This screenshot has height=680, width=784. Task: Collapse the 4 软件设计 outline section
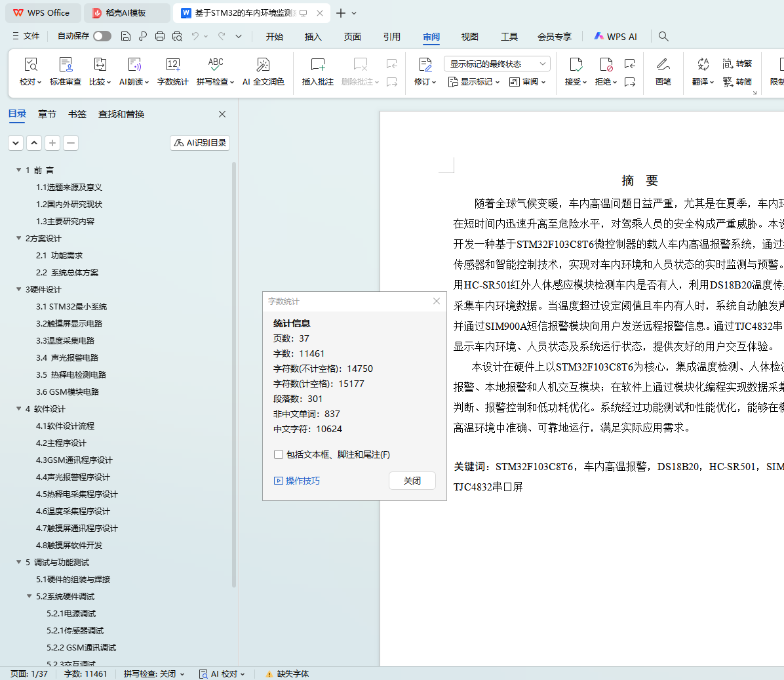(x=19, y=409)
